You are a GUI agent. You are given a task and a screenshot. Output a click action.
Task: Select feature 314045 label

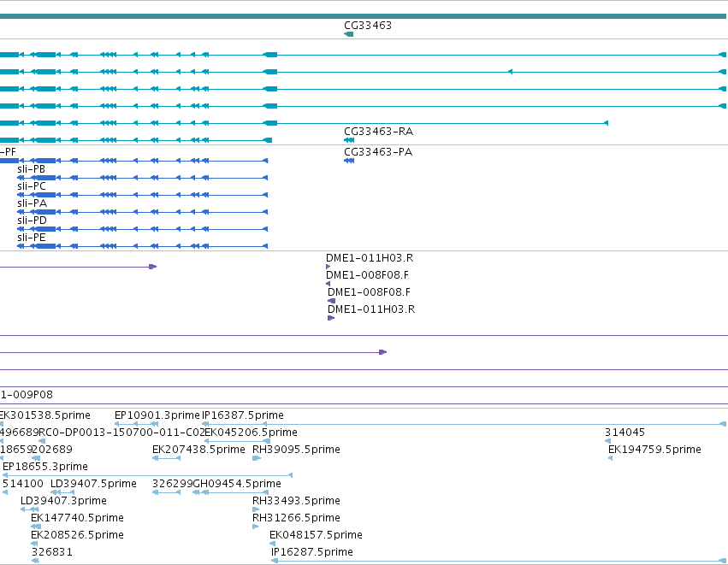[625, 433]
